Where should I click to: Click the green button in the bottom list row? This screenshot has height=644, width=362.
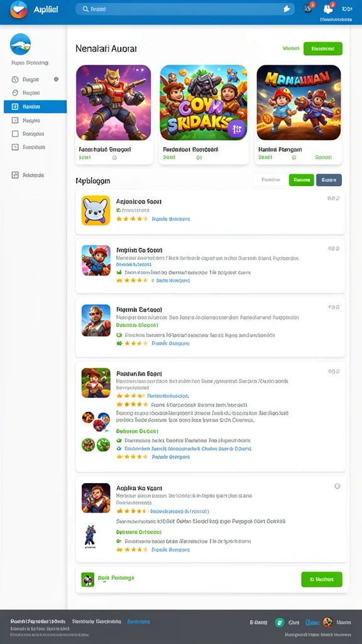click(x=321, y=579)
